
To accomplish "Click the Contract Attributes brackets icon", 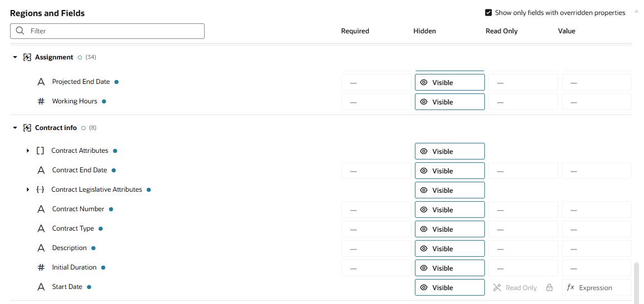I will pyautogui.click(x=40, y=151).
